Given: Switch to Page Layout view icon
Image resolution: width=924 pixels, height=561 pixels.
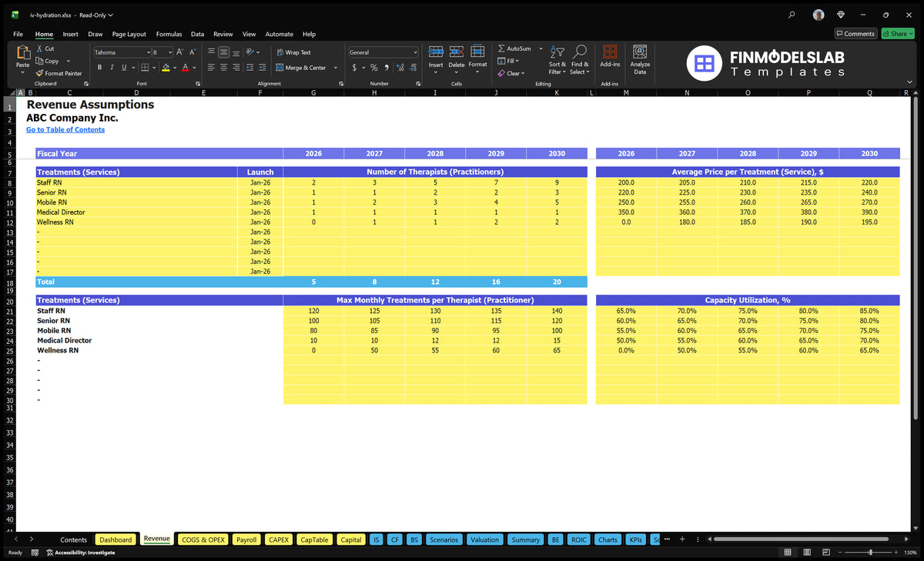Looking at the screenshot, I should click(806, 553).
